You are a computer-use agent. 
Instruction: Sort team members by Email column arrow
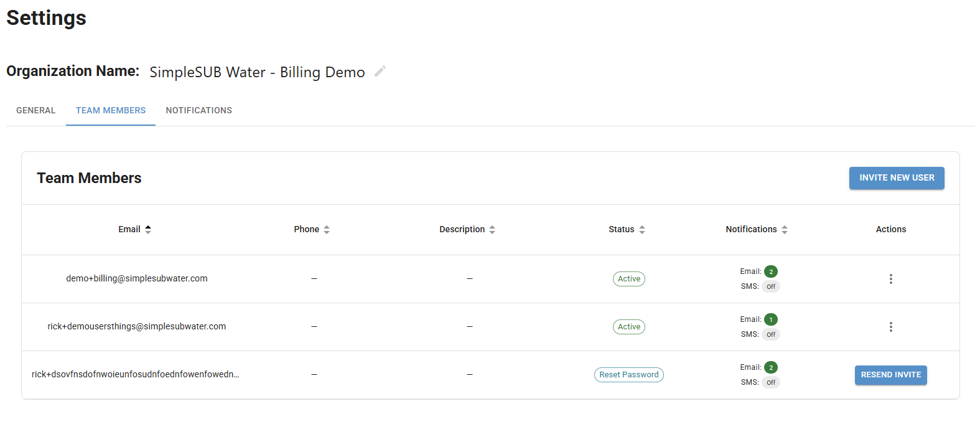click(148, 230)
